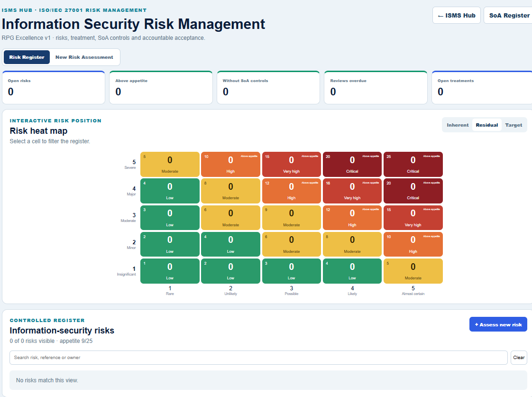The width and height of the screenshot is (532, 397).
Task: Click the Assess new risk button
Action: tap(498, 324)
